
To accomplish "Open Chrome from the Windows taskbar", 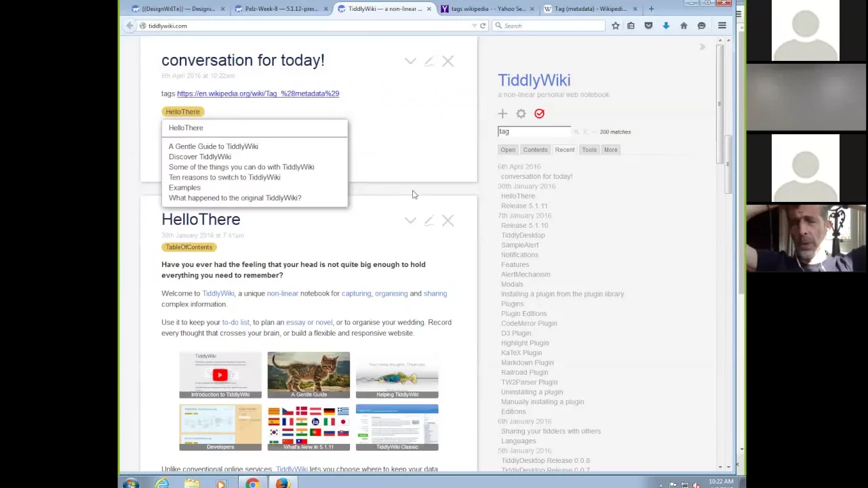I will pyautogui.click(x=252, y=483).
